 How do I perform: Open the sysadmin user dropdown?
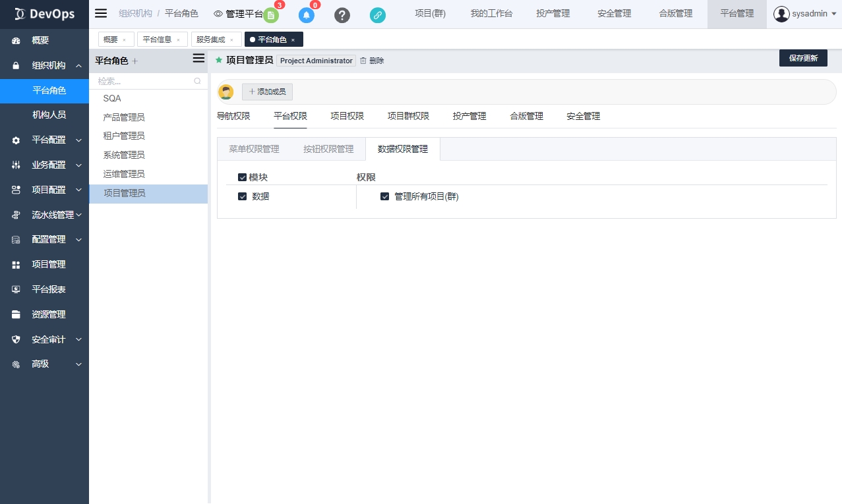pyautogui.click(x=806, y=14)
